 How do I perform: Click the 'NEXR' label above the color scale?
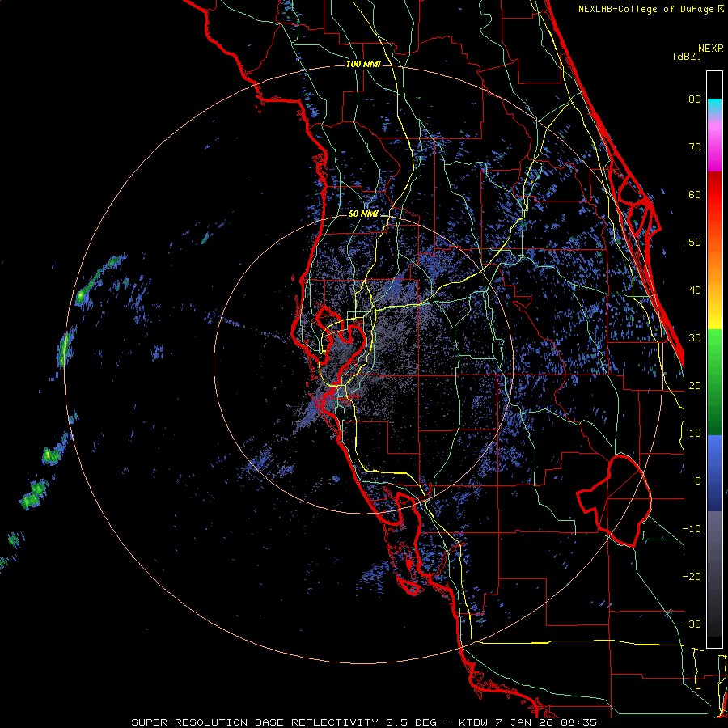[710, 49]
